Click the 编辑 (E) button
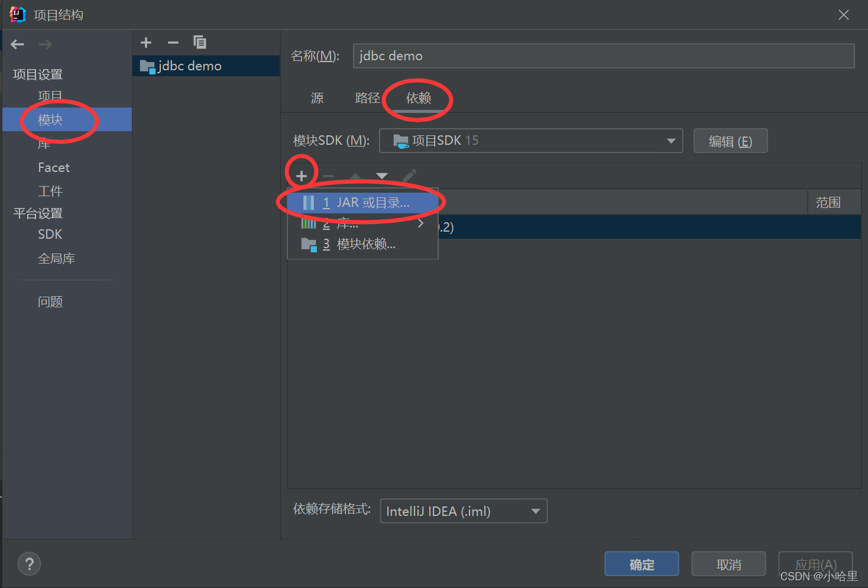Viewport: 868px width, 588px height. (x=730, y=141)
